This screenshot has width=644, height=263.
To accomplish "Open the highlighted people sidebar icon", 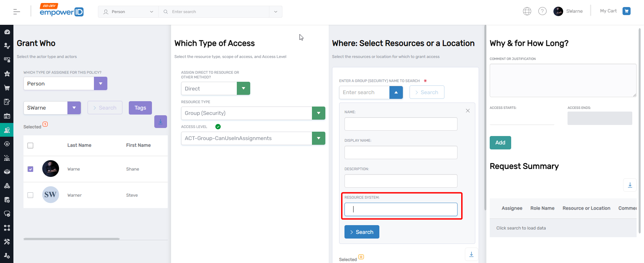I will [7, 130].
